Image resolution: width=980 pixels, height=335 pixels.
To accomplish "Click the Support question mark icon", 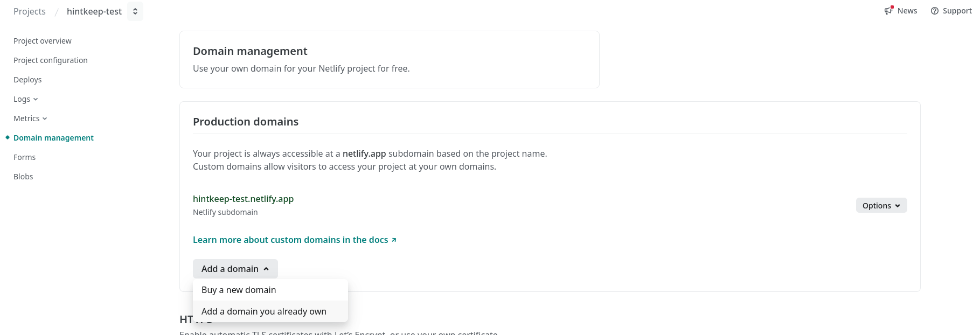I will tap(935, 11).
